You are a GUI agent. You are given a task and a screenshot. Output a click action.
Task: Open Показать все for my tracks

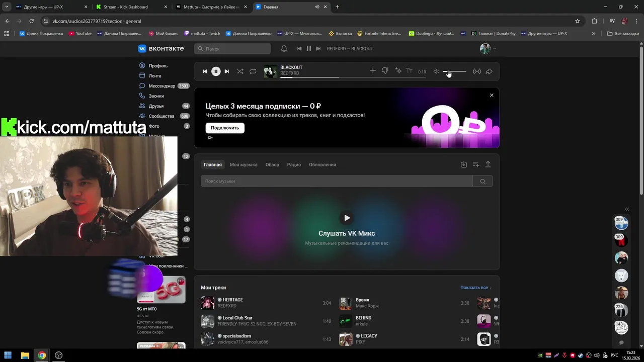pyautogui.click(x=476, y=288)
